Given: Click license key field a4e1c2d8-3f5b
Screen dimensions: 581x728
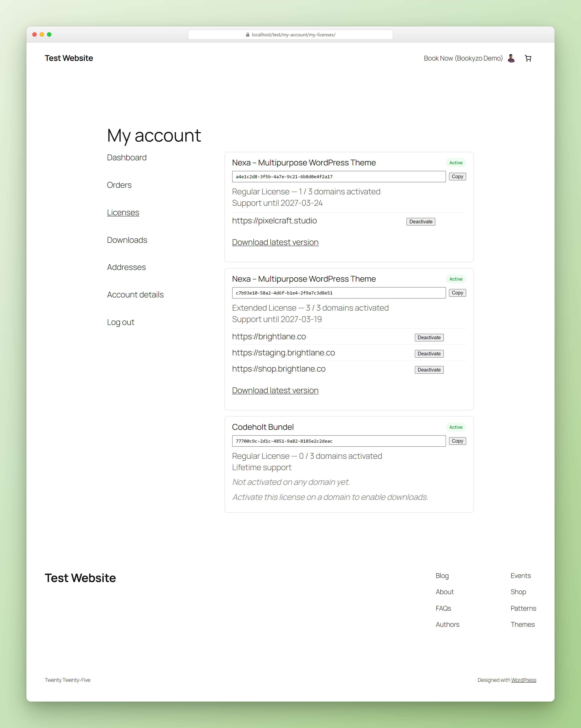Looking at the screenshot, I should (x=339, y=177).
